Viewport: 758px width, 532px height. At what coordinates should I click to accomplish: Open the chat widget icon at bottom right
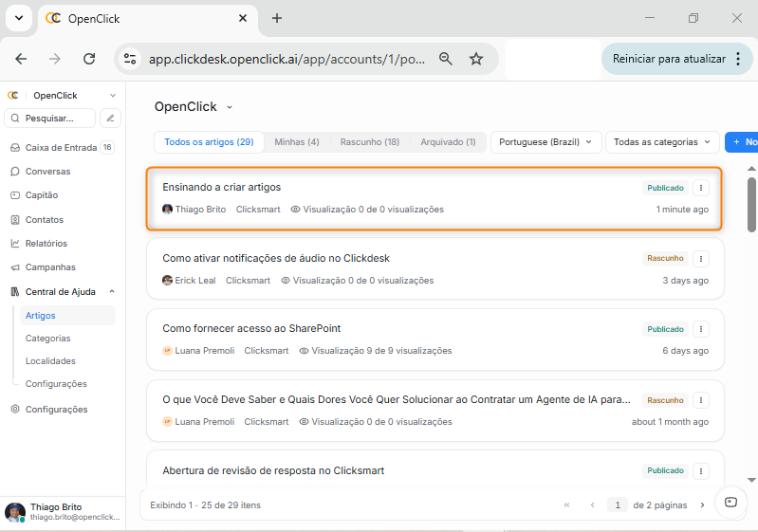tap(730, 503)
